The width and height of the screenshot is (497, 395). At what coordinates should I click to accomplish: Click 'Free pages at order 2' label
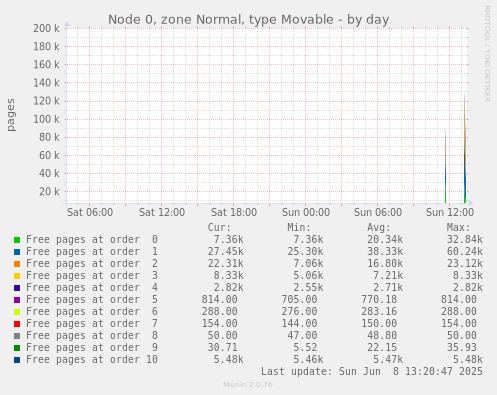(x=92, y=264)
